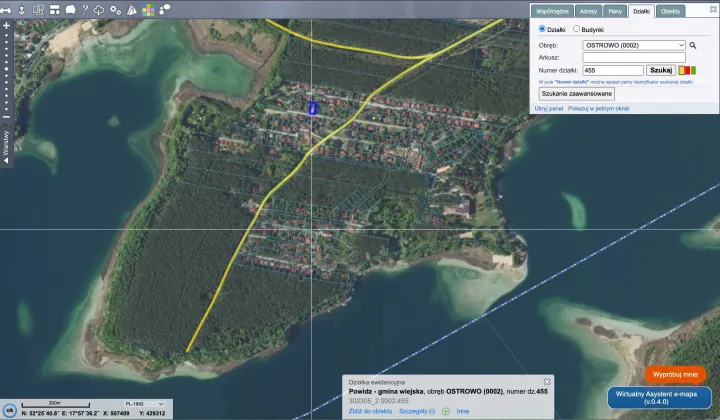The height and width of the screenshot is (420, 720).
Task: Click the Wypróbuj mnie orange bubble
Action: tap(675, 375)
